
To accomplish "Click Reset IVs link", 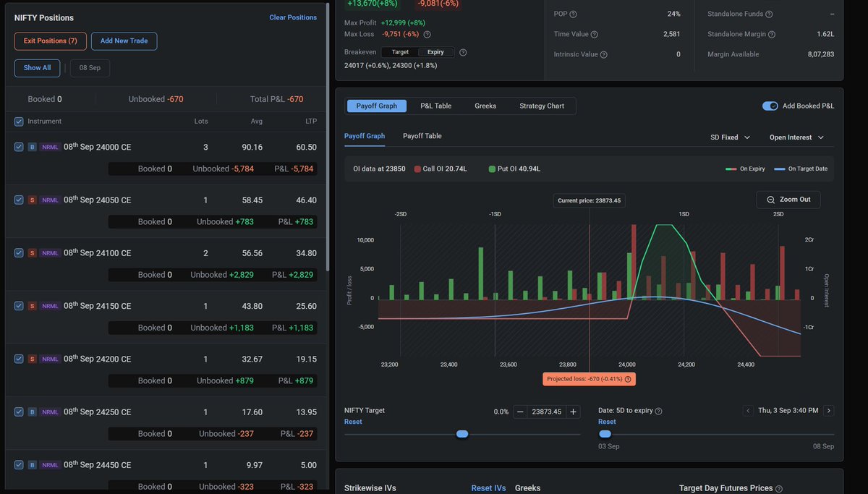I will pos(488,488).
